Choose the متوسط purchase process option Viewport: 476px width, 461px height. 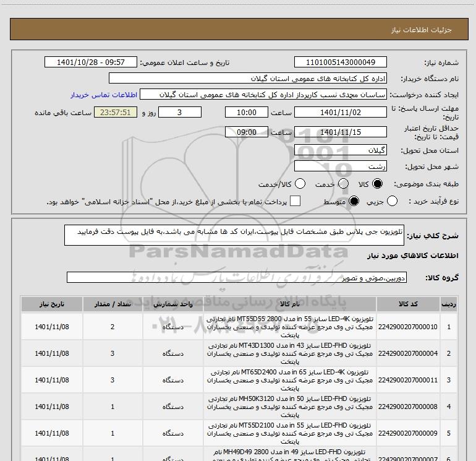click(354, 201)
